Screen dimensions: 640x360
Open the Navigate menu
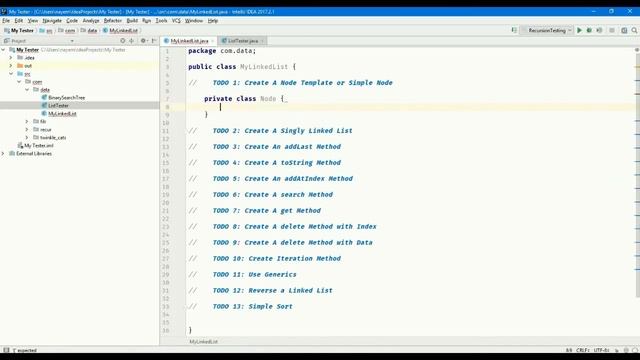[52, 20]
